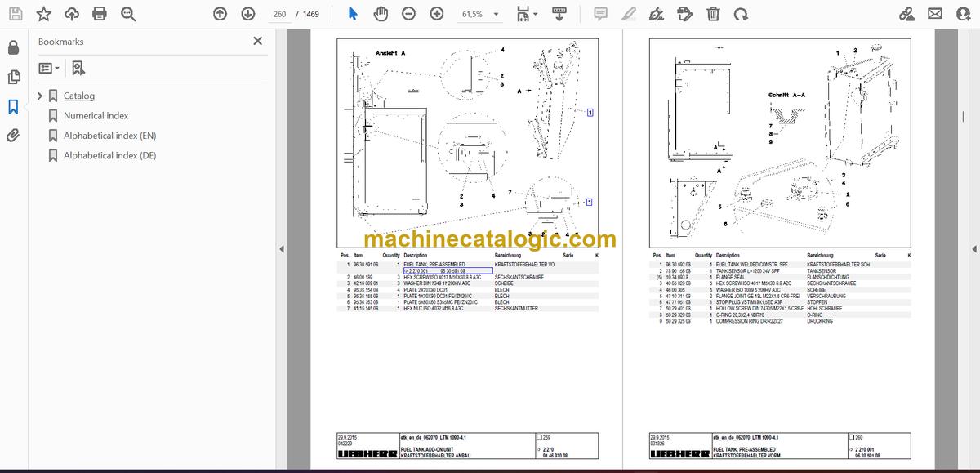The width and height of the screenshot is (980, 473).
Task: Click the trash delete icon
Action: point(713,14)
